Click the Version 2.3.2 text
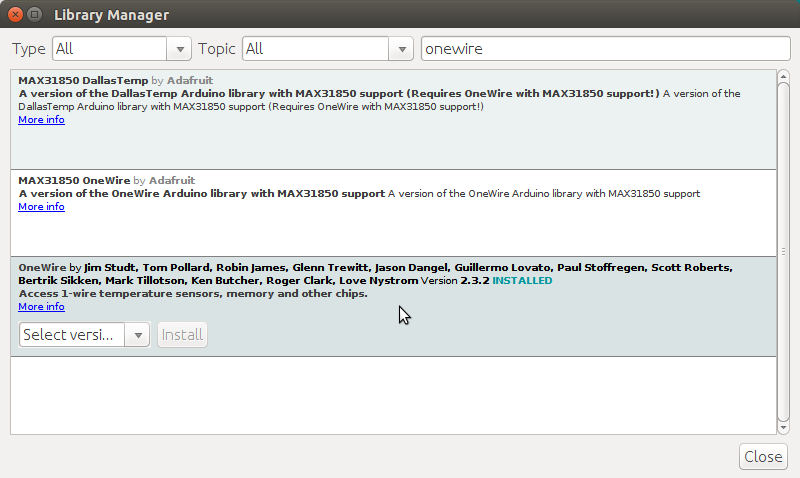The width and height of the screenshot is (800, 478). tap(455, 281)
